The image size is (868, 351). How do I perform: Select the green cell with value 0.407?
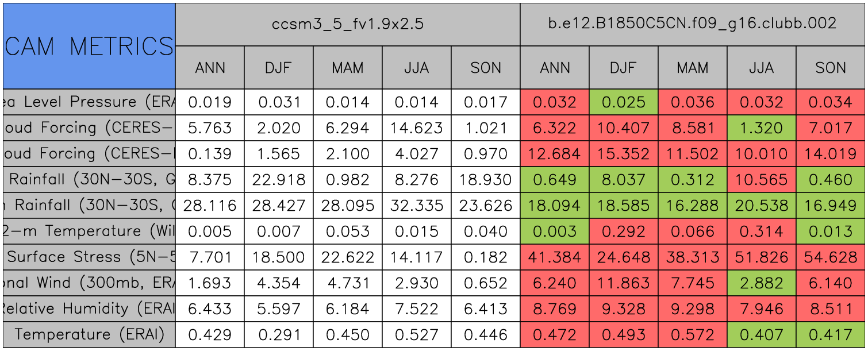point(762,334)
